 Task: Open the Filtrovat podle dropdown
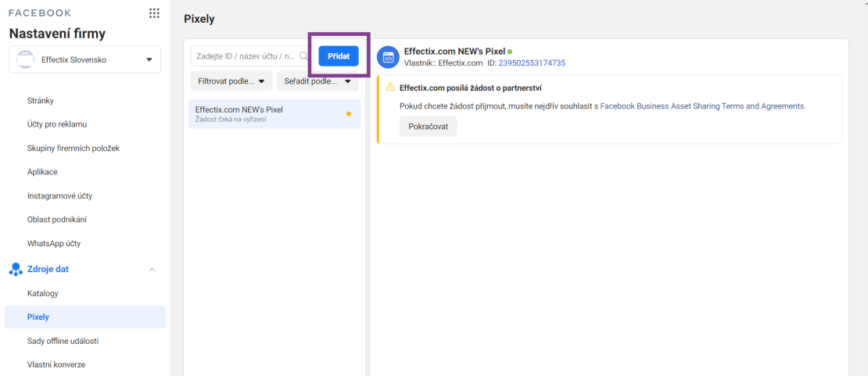231,81
